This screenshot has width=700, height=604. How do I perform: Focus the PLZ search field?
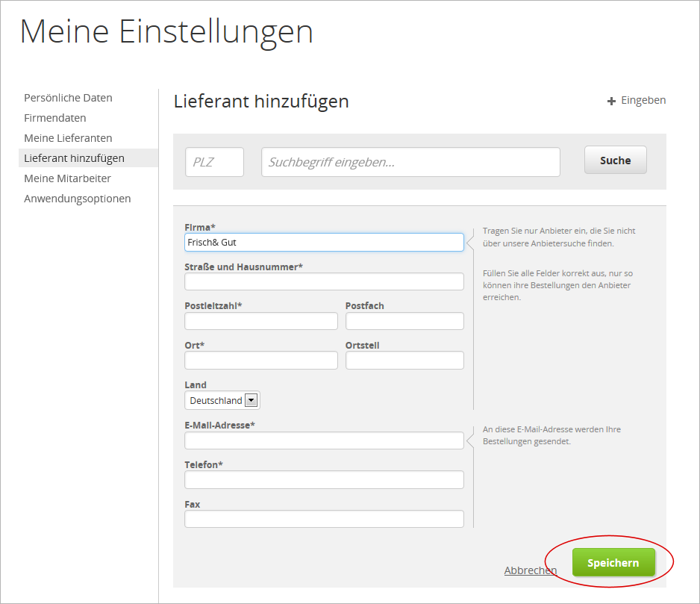(214, 162)
